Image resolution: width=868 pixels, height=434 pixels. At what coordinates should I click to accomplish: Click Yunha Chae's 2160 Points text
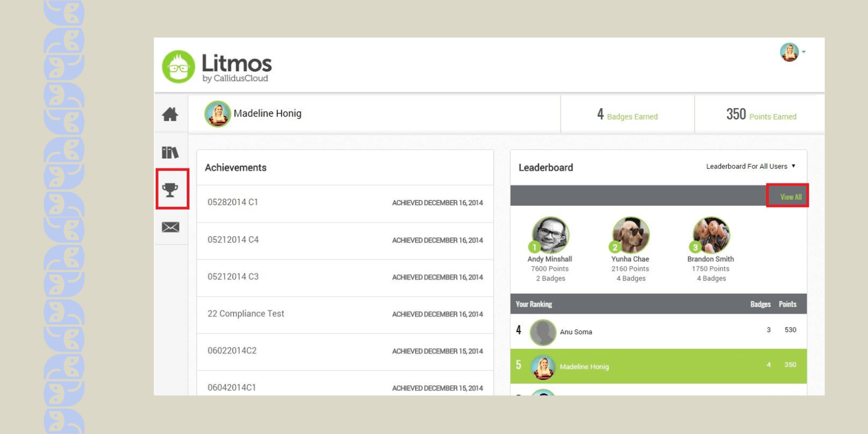coord(630,269)
